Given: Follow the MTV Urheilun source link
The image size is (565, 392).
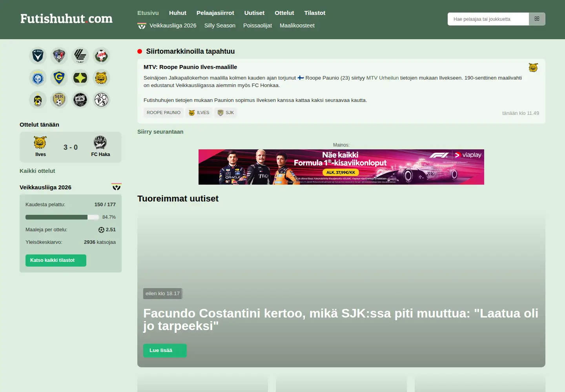Looking at the screenshot, I should pyautogui.click(x=383, y=78).
